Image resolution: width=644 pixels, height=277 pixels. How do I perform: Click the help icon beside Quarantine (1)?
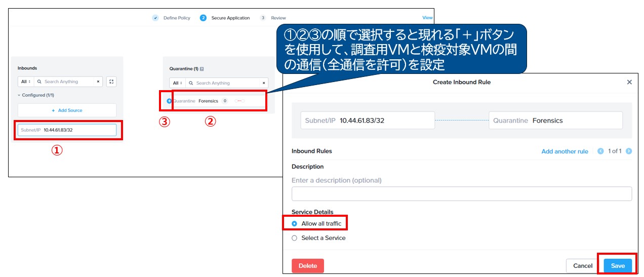click(x=202, y=69)
